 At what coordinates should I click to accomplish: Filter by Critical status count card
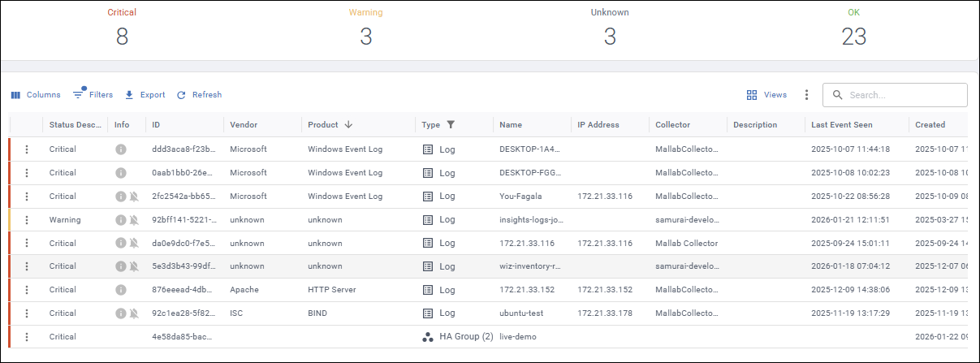pyautogui.click(x=122, y=28)
